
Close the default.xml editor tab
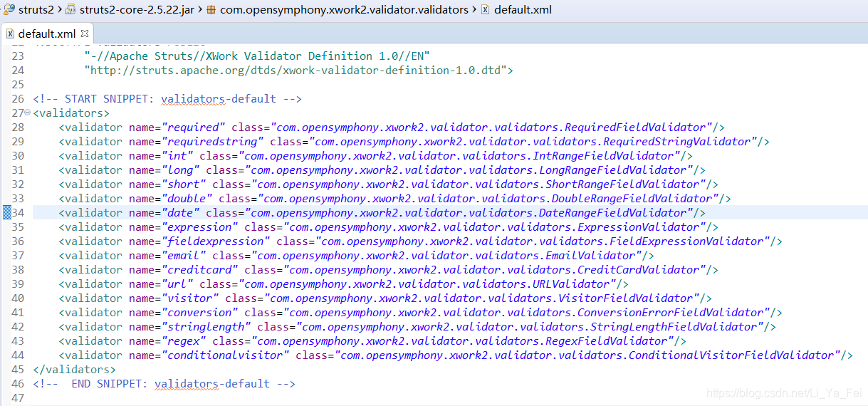pos(85,33)
